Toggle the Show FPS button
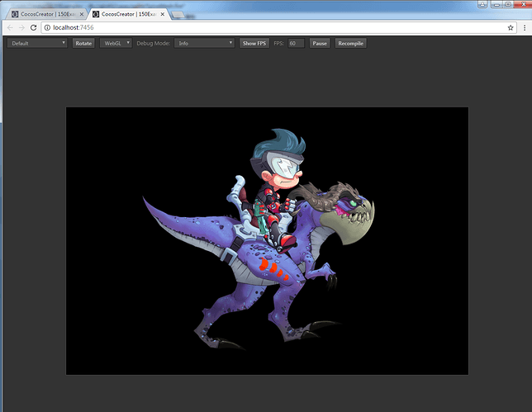This screenshot has width=532, height=412. 254,43
